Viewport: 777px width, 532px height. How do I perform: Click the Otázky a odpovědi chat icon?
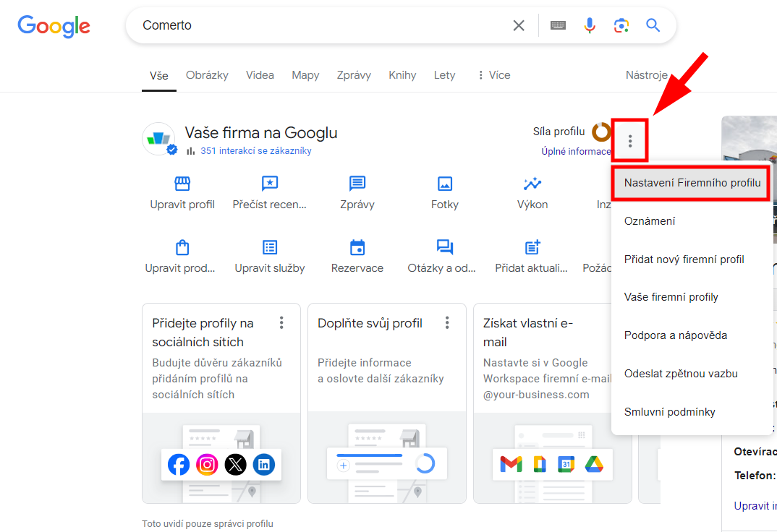[444, 247]
